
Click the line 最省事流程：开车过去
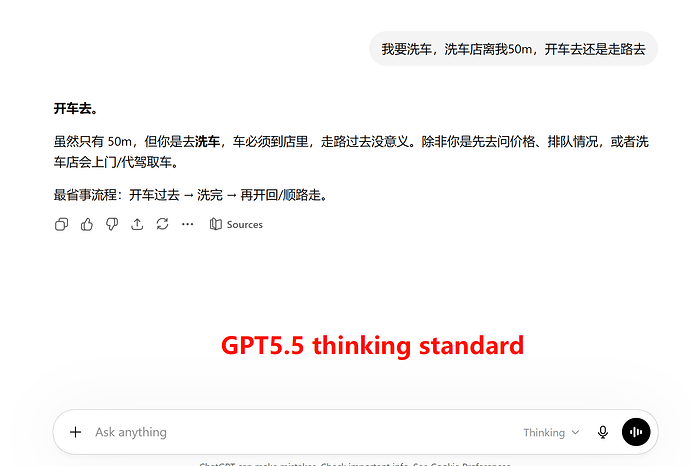192,195
